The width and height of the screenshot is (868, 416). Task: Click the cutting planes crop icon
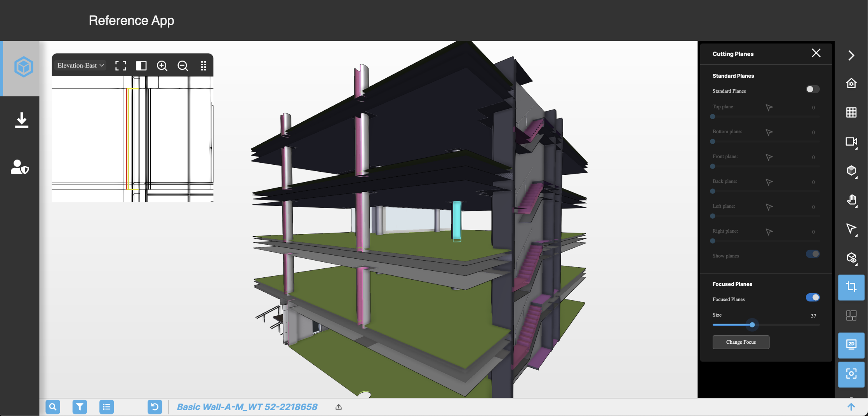pyautogui.click(x=851, y=287)
